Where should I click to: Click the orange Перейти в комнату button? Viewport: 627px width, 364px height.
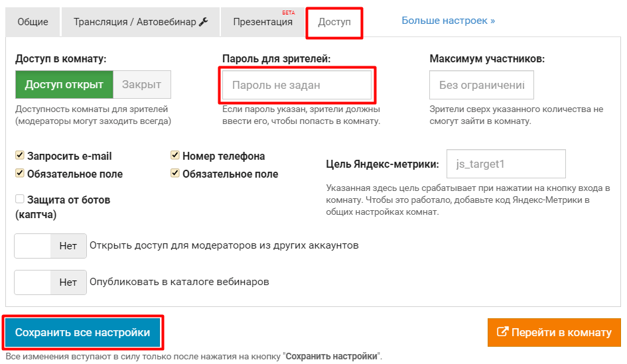(554, 332)
